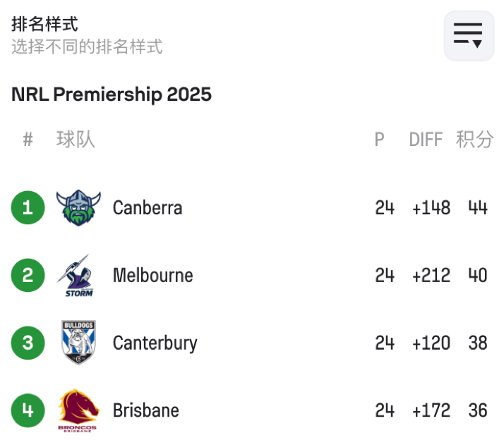Select the green rank 1 badge

pos(28,208)
